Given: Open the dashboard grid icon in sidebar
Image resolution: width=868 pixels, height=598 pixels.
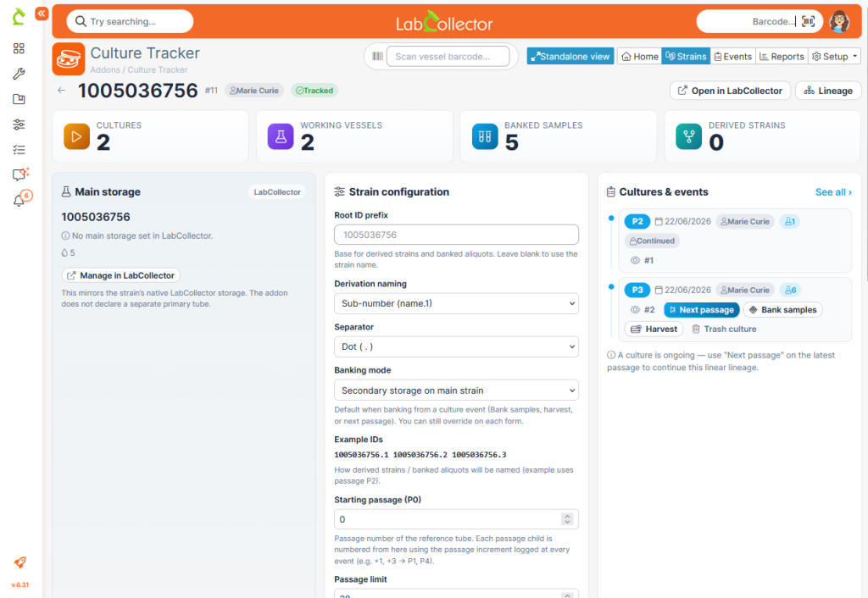Looking at the screenshot, I should pos(19,48).
